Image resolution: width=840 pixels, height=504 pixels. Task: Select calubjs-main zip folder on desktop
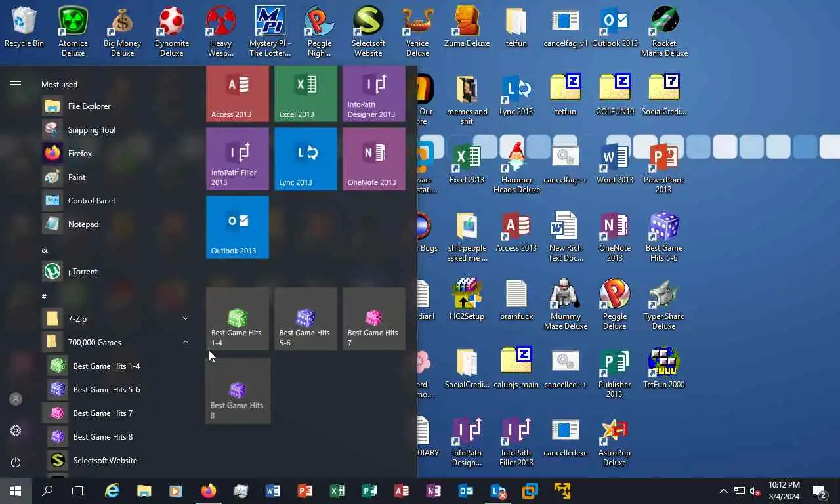coord(516,367)
